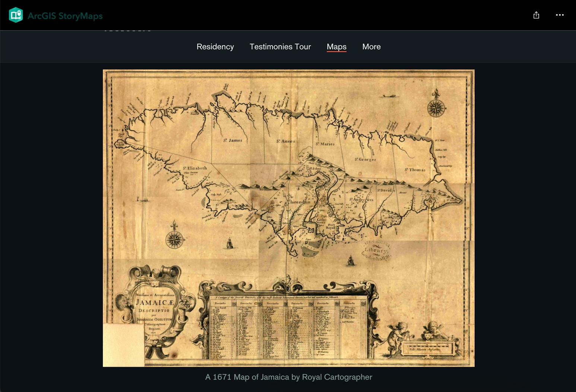Click the Library Leadenhall stamp on map
This screenshot has height=392, width=576.
[376, 250]
